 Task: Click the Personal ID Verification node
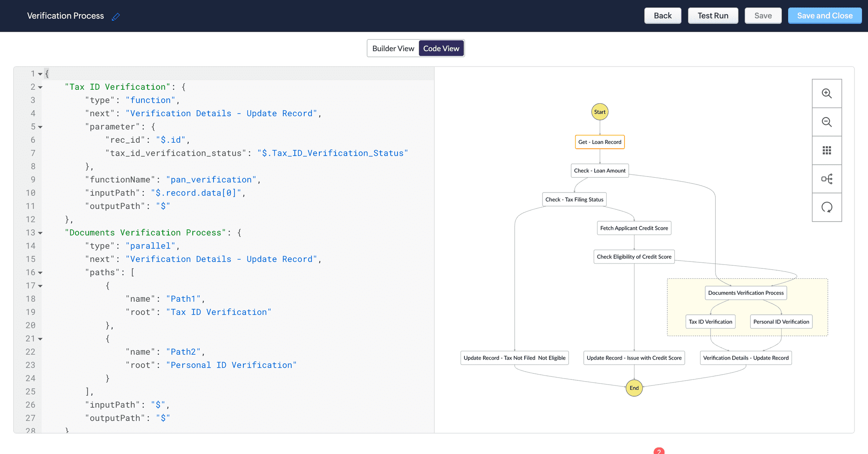pos(781,322)
